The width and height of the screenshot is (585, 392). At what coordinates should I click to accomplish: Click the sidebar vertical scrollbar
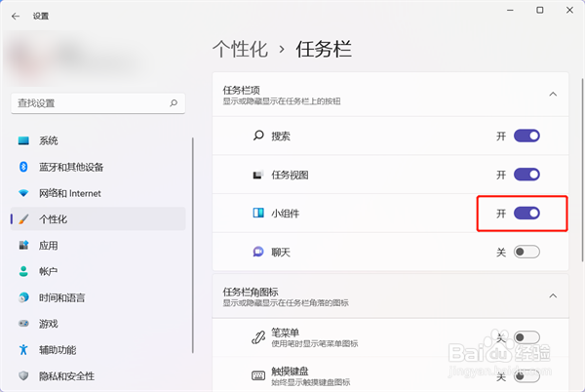click(192, 245)
